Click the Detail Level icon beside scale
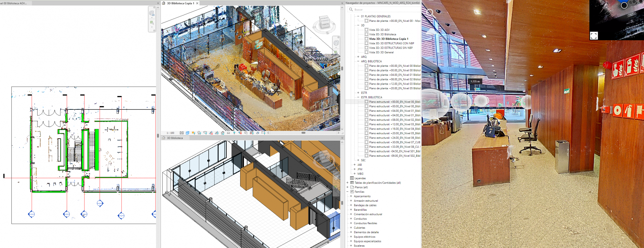 pos(181,133)
